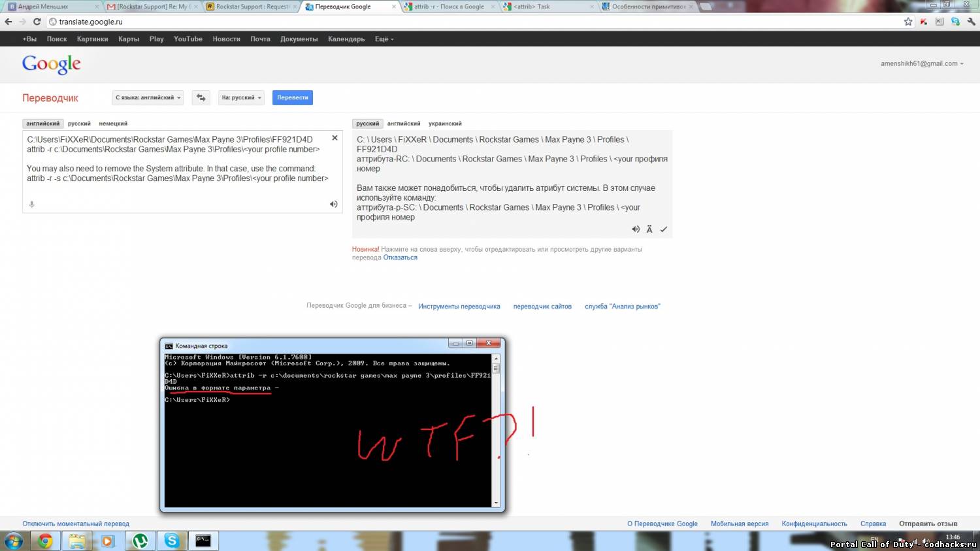Open 'служба "Анализ рынков"' link
The image size is (980, 551).
coord(623,307)
